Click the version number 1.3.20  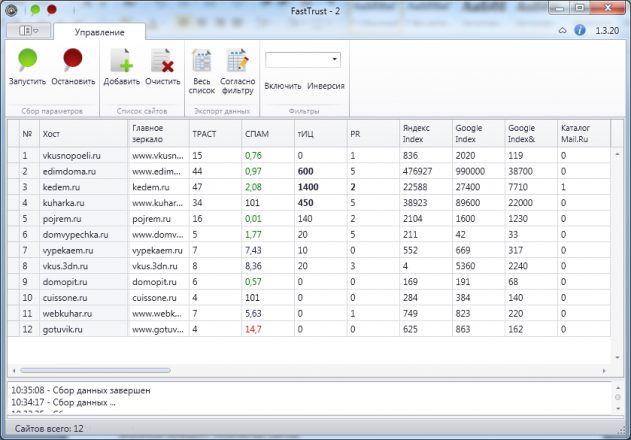pyautogui.click(x=607, y=31)
